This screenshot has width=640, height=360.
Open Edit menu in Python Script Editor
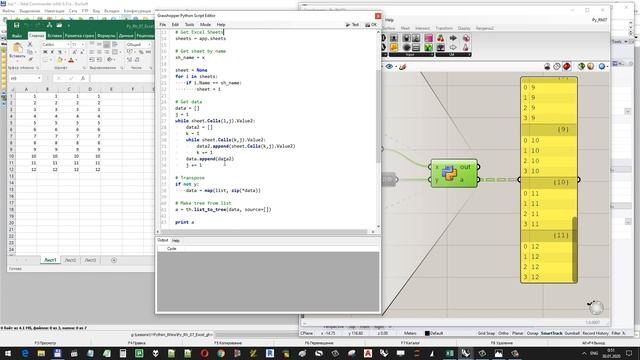click(175, 24)
